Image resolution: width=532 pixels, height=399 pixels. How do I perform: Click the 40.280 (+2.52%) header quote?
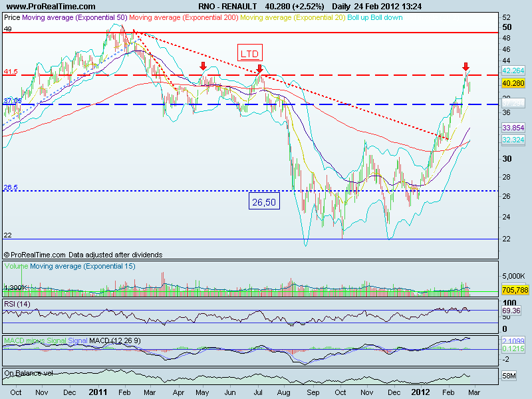(x=294, y=7)
